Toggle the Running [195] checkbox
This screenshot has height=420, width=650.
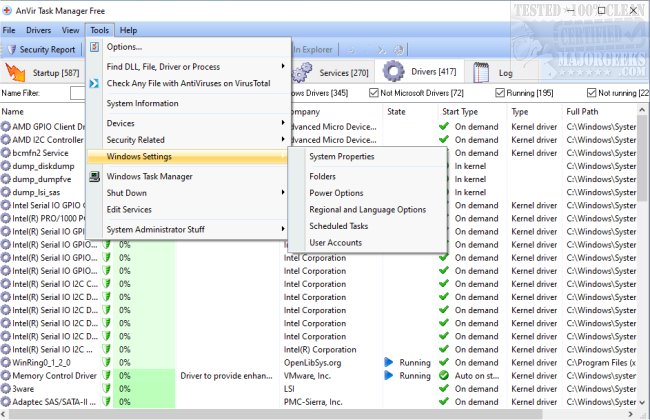500,93
